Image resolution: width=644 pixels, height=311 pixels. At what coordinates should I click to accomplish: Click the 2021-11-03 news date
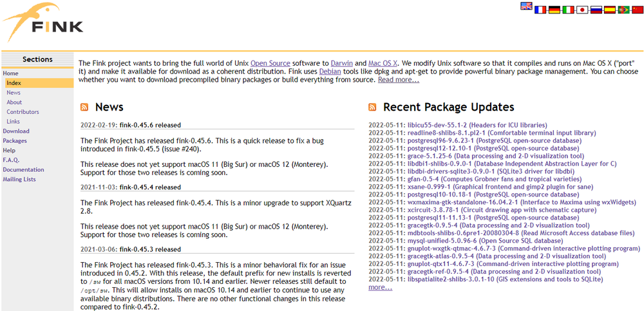point(99,187)
